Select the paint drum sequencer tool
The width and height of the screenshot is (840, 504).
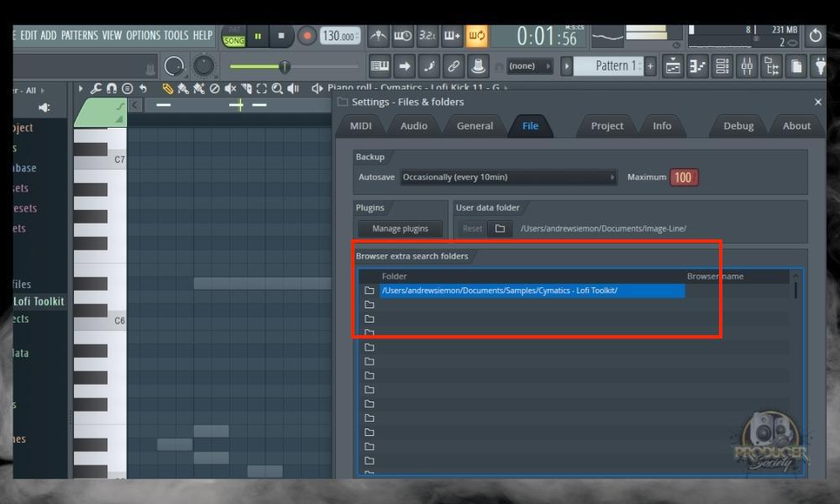point(199,88)
